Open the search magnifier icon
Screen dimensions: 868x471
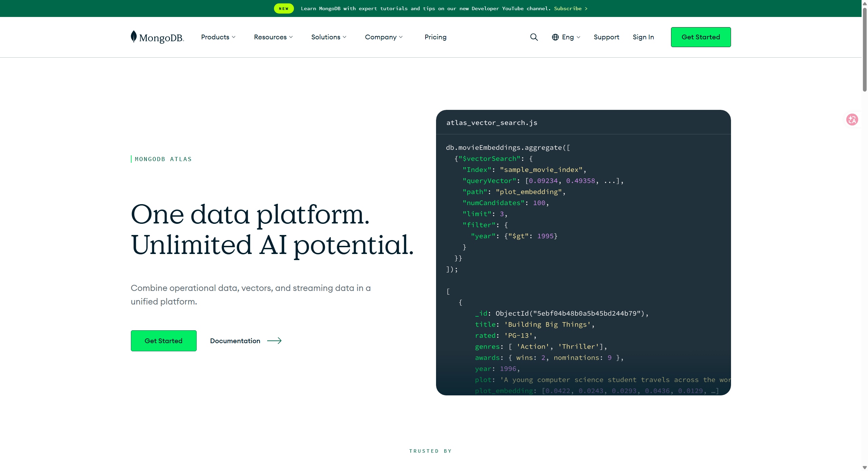click(534, 37)
